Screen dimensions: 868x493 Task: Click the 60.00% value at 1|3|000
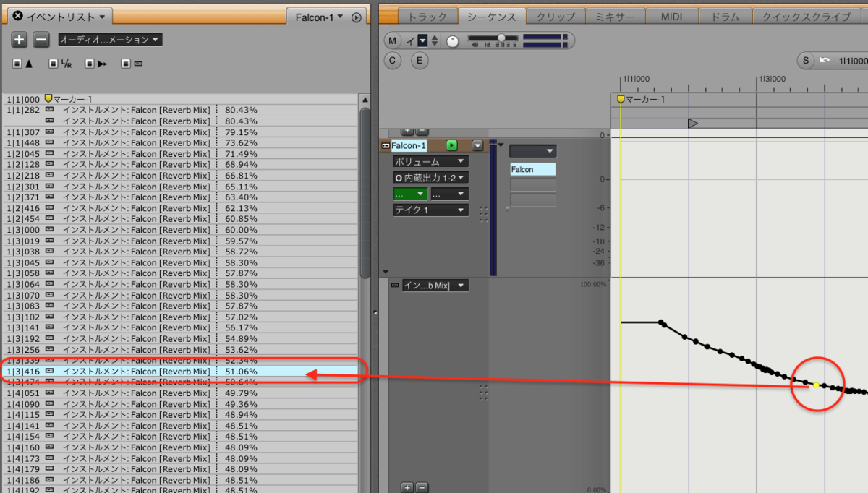[241, 230]
